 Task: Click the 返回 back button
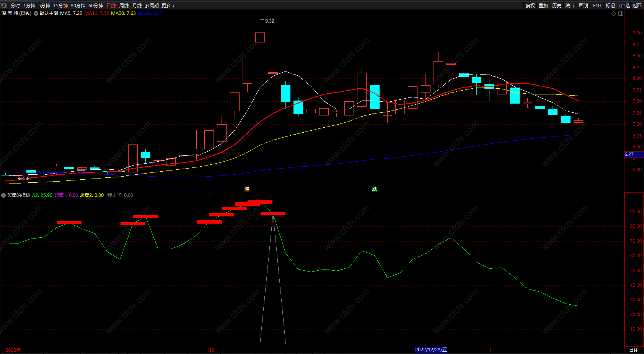(x=637, y=6)
